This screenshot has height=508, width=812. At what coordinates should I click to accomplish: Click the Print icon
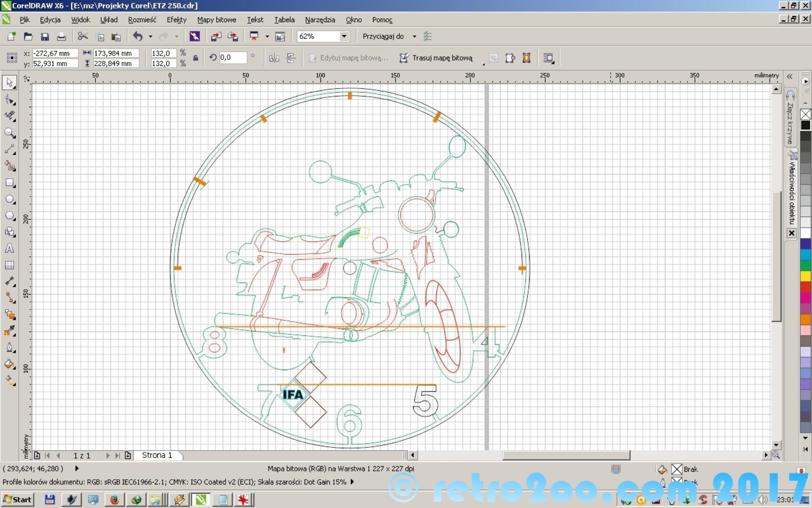click(x=61, y=37)
